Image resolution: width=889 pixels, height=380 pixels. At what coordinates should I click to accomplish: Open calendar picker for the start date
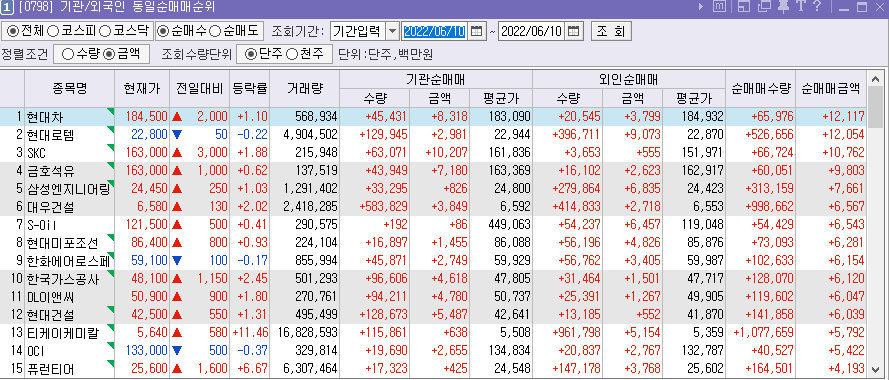477,31
